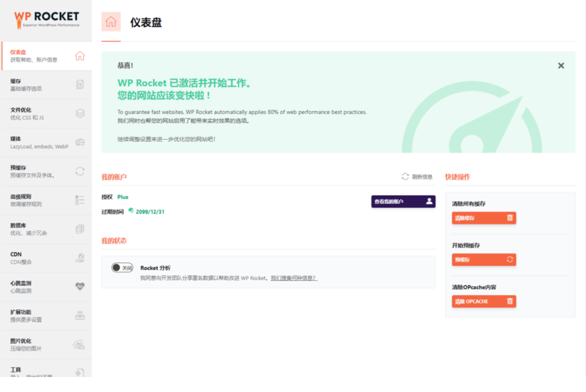Click the document icon next to 缓存
Image resolution: width=586 pixels, height=392 pixels.
pos(80,84)
